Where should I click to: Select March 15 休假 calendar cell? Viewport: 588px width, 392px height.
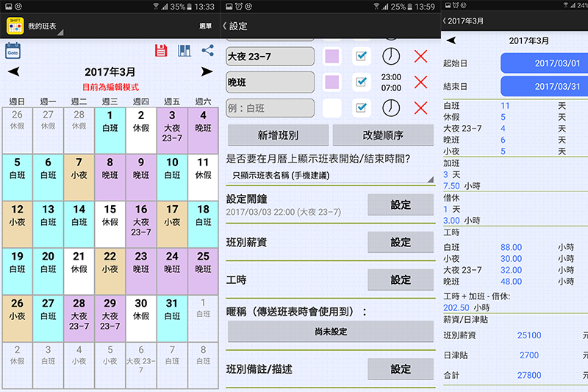[110, 224]
